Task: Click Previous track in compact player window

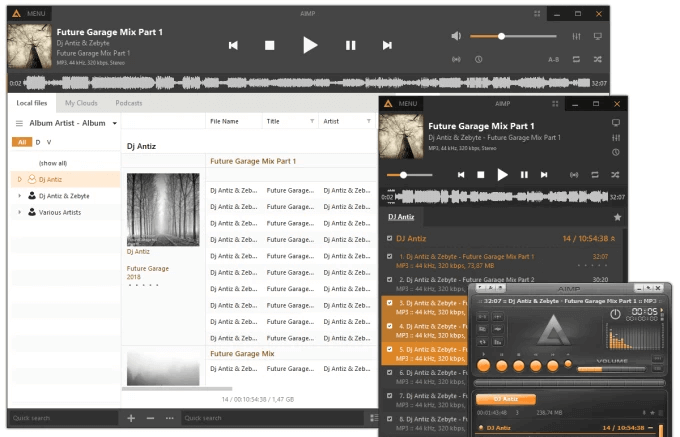Action: 461,175
